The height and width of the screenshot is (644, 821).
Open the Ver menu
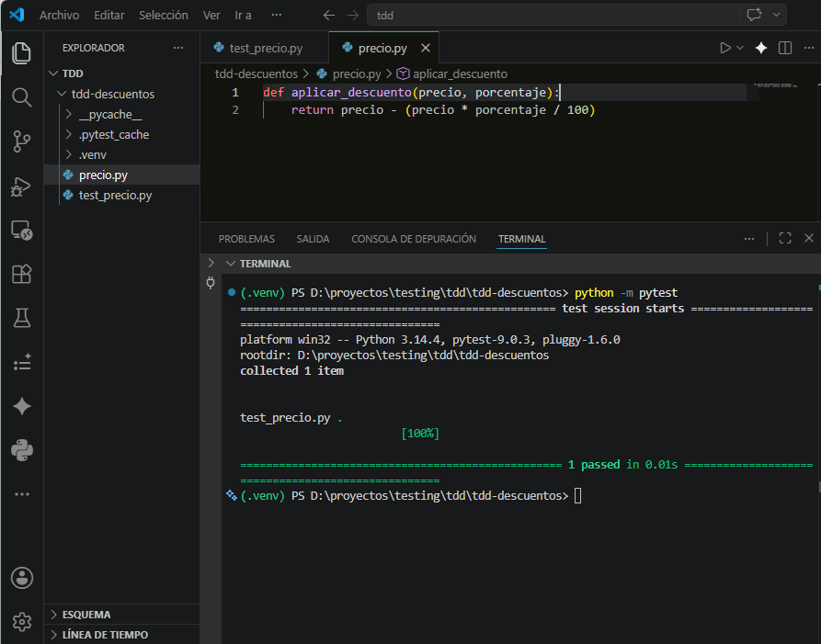click(x=211, y=16)
